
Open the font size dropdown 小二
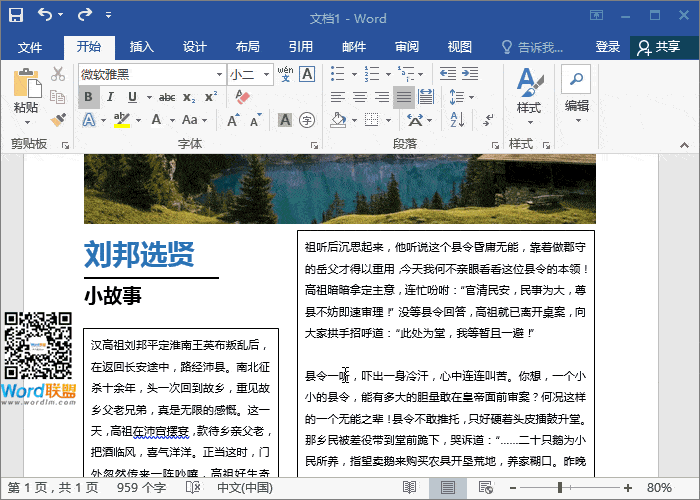click(266, 74)
